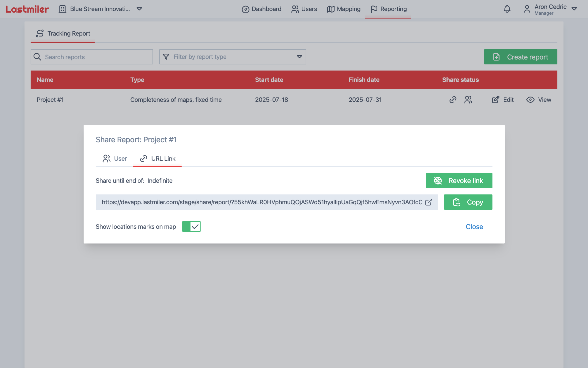Click the Project #1 name cell

pyautogui.click(x=50, y=100)
